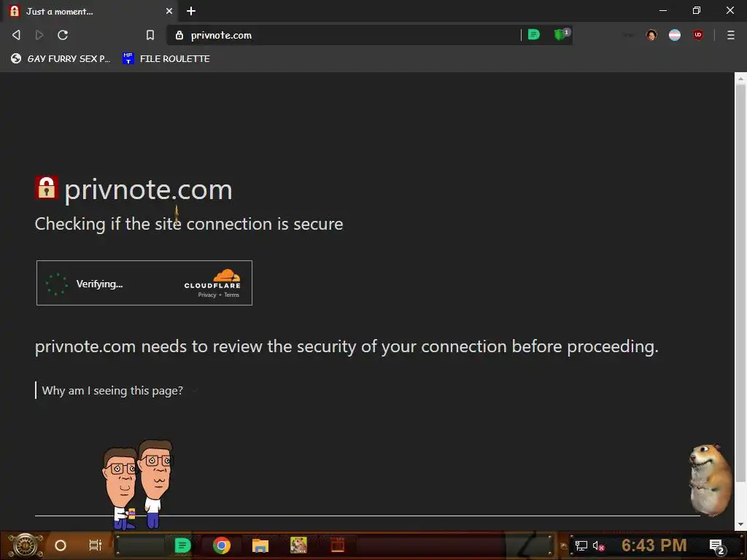Click the hamster desktop pet
Image resolution: width=747 pixels, height=560 pixels.
point(711,480)
